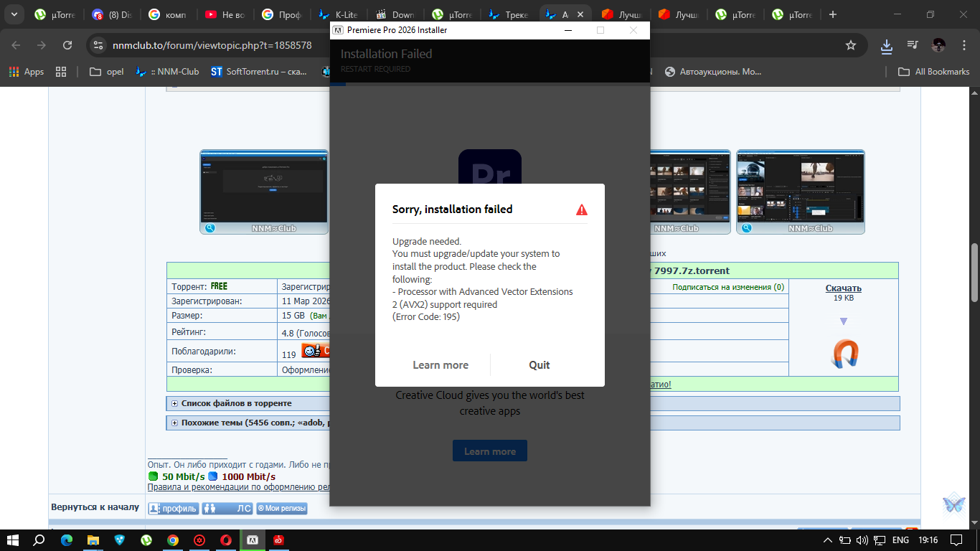Click the Вернуться к началу link

point(95,507)
